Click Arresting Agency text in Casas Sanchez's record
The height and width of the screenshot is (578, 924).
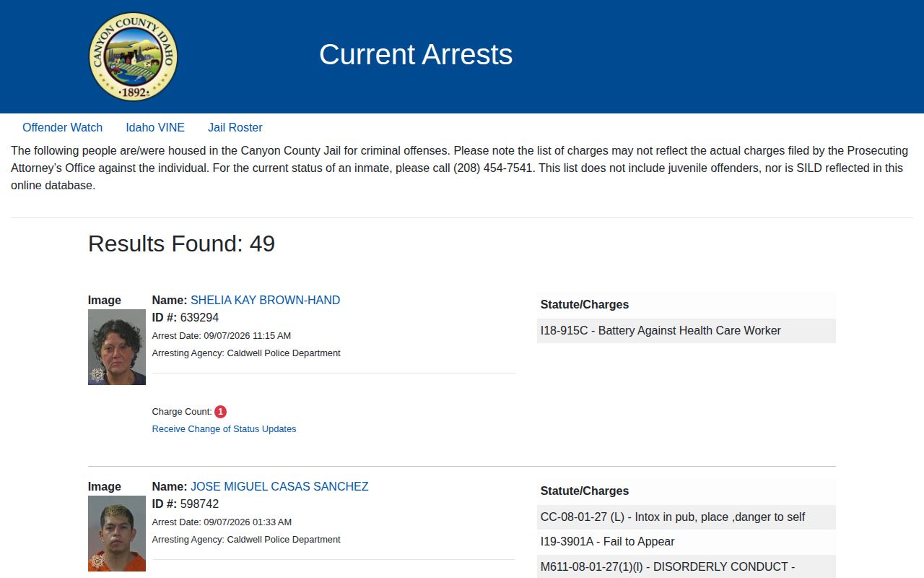(246, 540)
